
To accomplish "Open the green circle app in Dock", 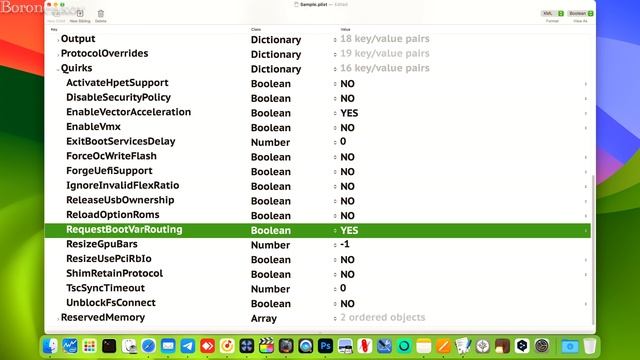I will tap(404, 346).
